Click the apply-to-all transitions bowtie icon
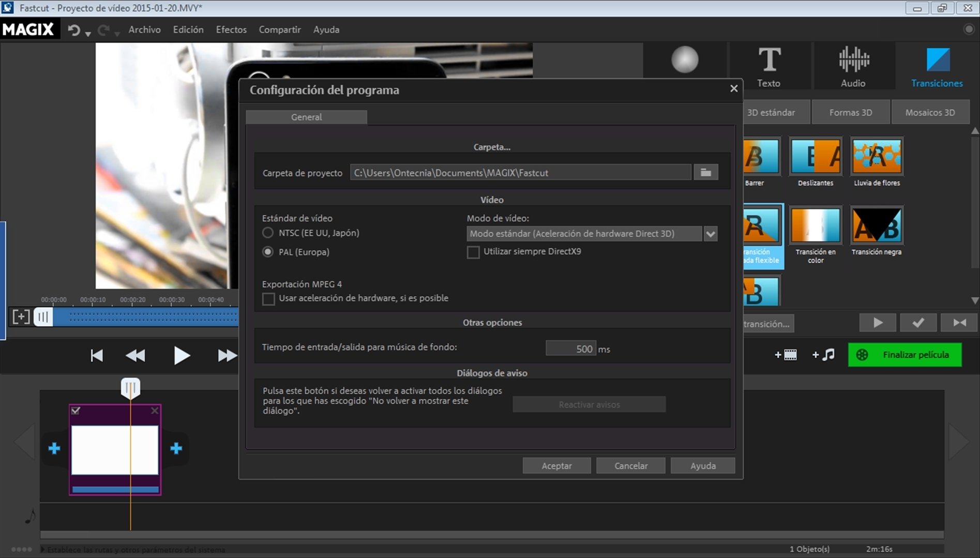980x558 pixels. 959,323
